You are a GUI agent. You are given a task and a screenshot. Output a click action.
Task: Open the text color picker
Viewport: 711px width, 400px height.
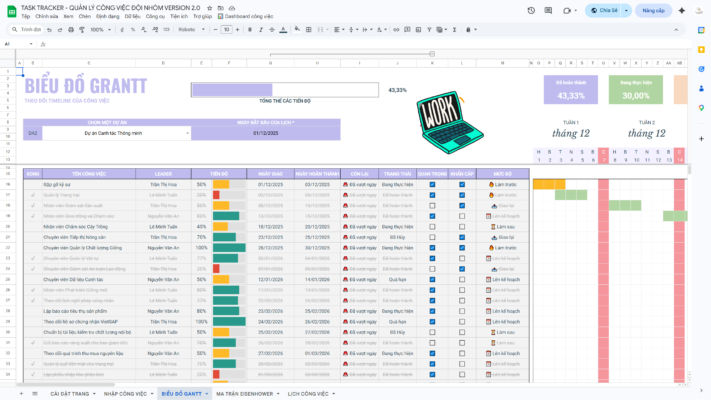pos(283,29)
